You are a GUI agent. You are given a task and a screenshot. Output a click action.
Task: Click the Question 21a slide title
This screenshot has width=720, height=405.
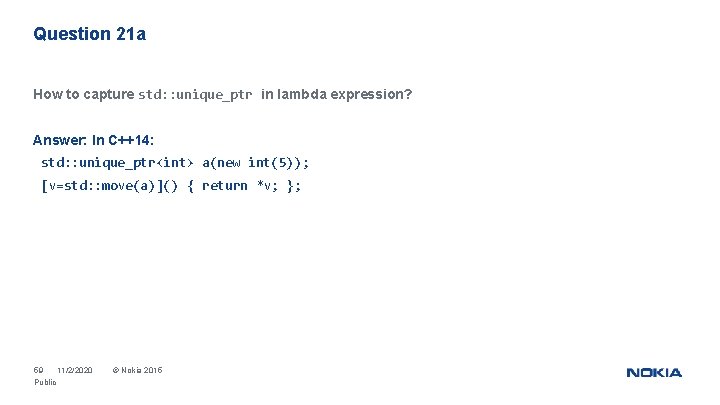click(90, 34)
